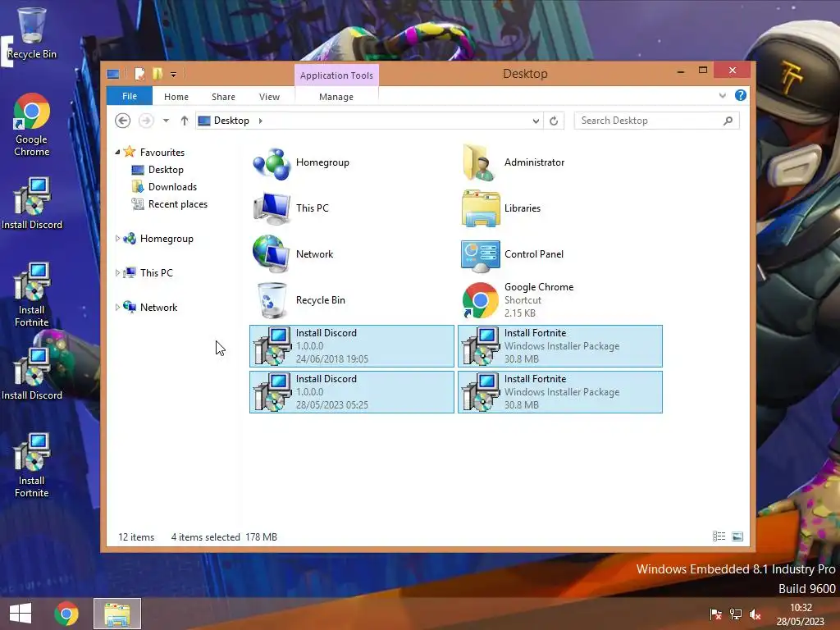Click Application Tools contextual tab header
Image resolution: width=840 pixels, height=630 pixels.
[336, 75]
